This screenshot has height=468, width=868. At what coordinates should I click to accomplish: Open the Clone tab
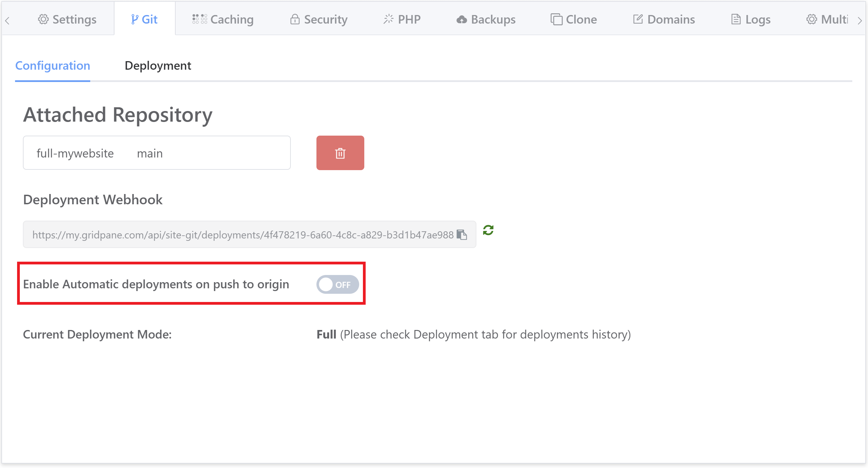coord(574,19)
